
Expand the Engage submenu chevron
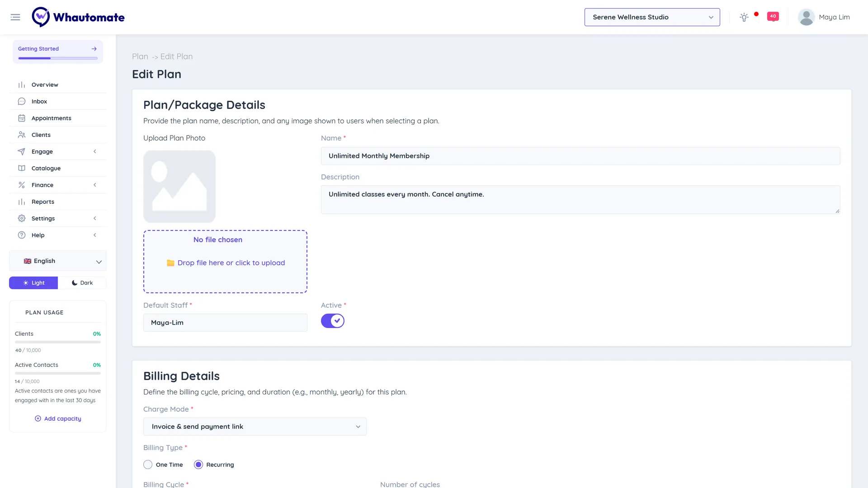[x=95, y=151]
